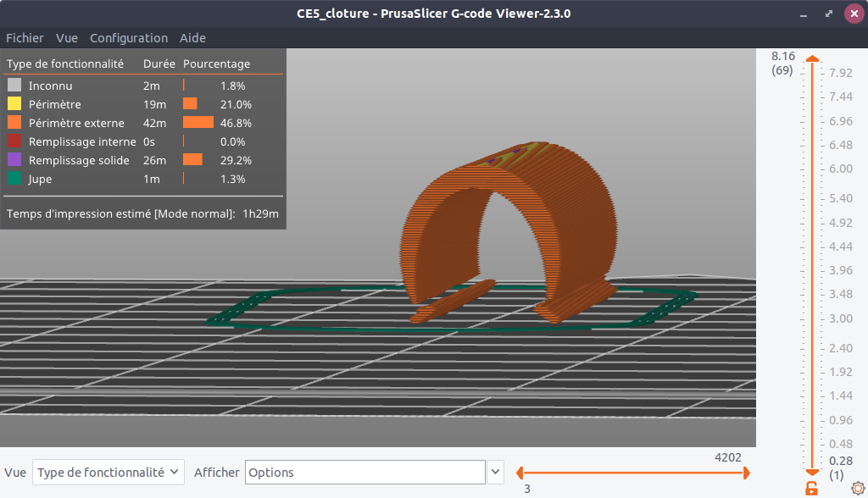The width and height of the screenshot is (868, 498).
Task: Click the top thumb of layer slider
Action: tap(812, 58)
